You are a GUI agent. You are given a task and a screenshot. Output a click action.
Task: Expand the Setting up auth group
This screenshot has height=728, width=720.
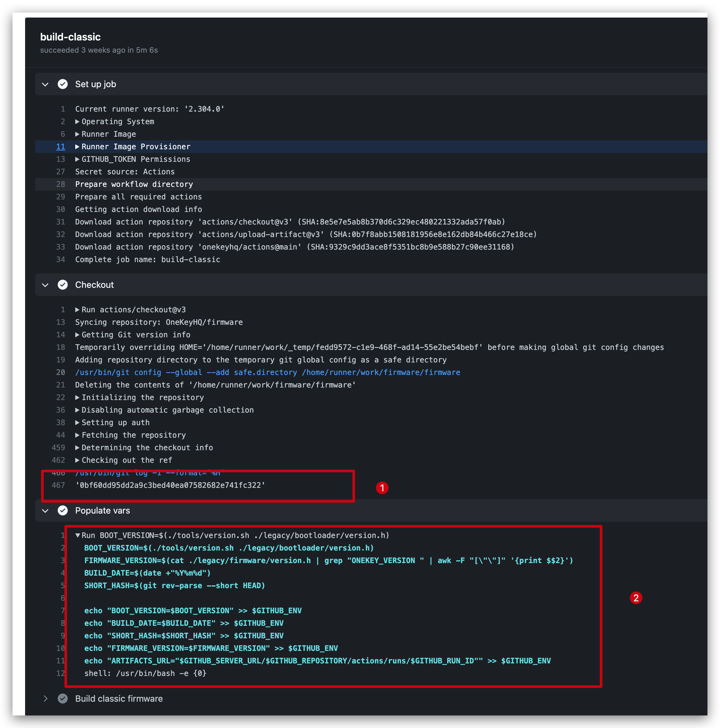77,422
